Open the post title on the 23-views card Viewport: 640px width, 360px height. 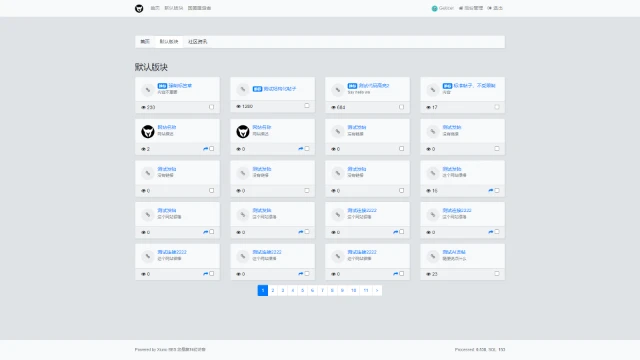pyautogui.click(x=454, y=252)
